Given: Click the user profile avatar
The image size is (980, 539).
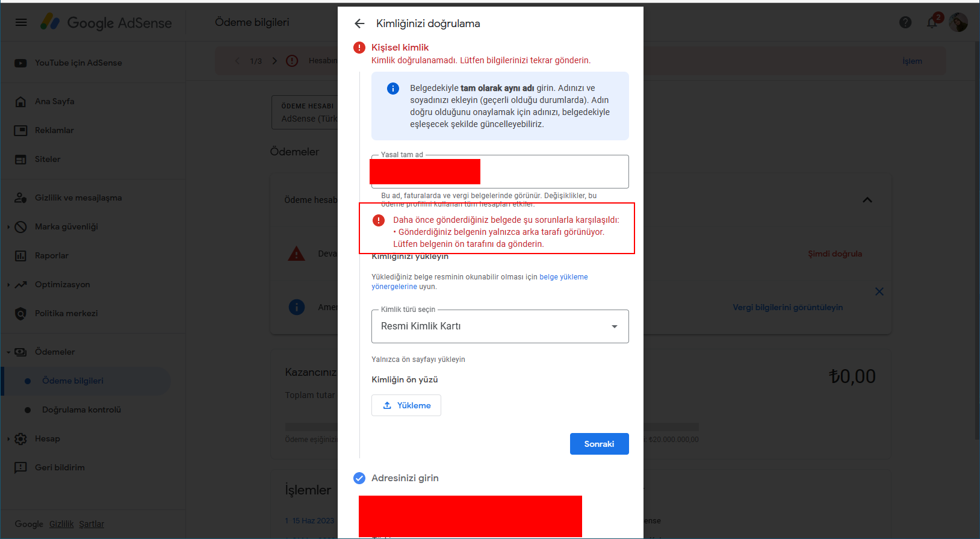Looking at the screenshot, I should pyautogui.click(x=958, y=22).
